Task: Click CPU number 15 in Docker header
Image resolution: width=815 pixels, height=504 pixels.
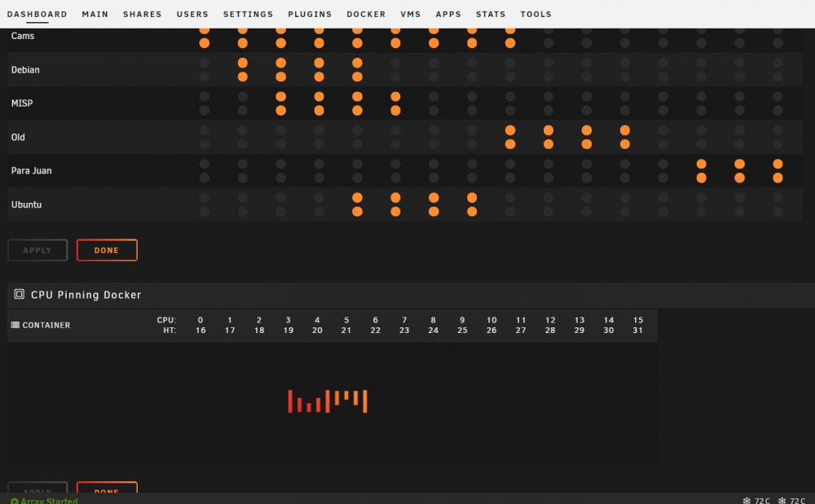Action: [x=638, y=320]
